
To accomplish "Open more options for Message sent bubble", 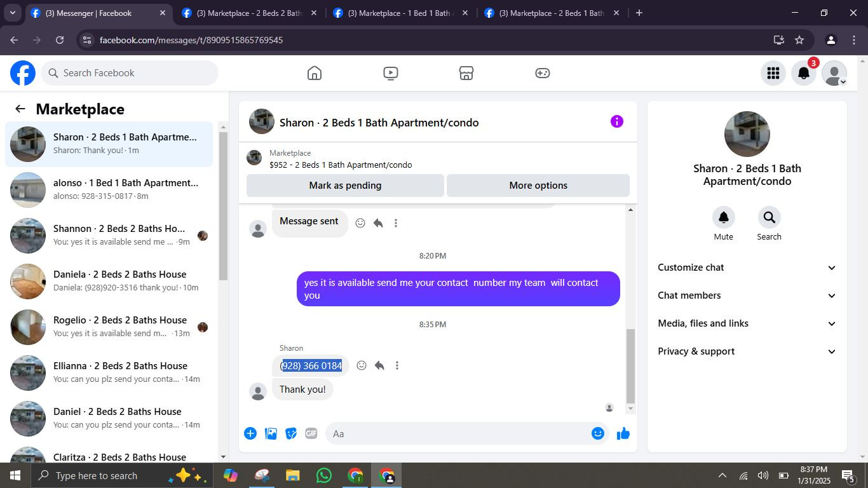I will [396, 223].
